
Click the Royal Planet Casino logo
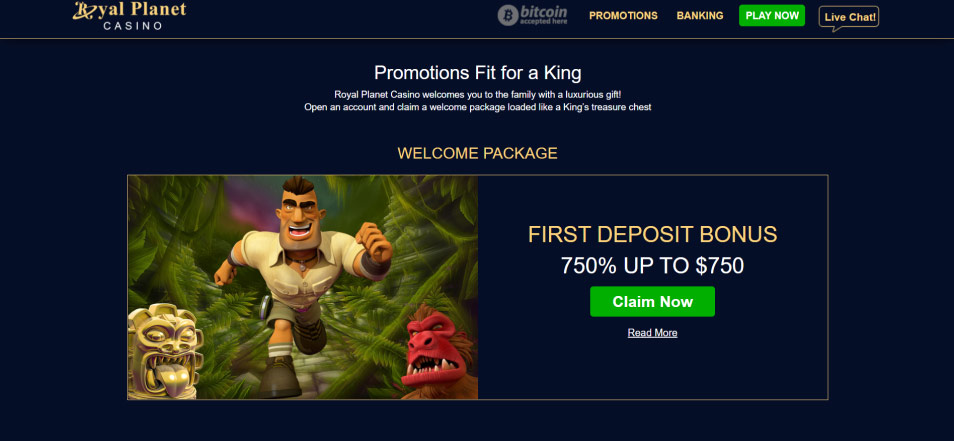[x=129, y=16]
